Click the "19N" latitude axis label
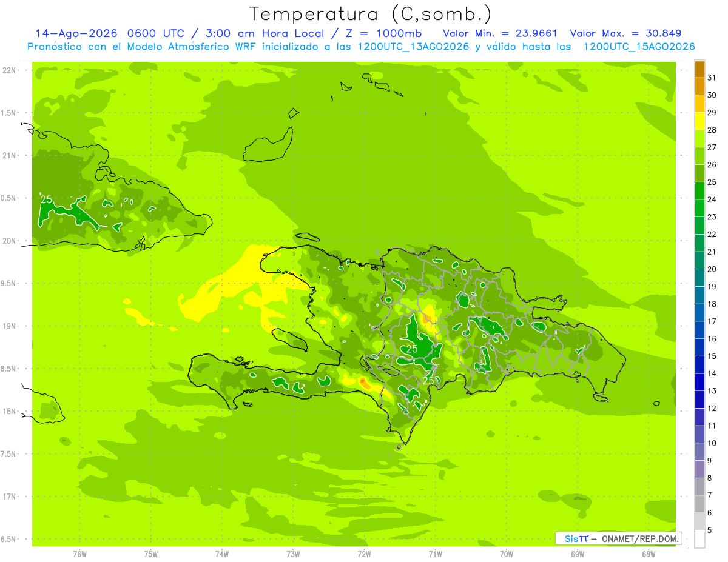The image size is (728, 562). coord(10,326)
